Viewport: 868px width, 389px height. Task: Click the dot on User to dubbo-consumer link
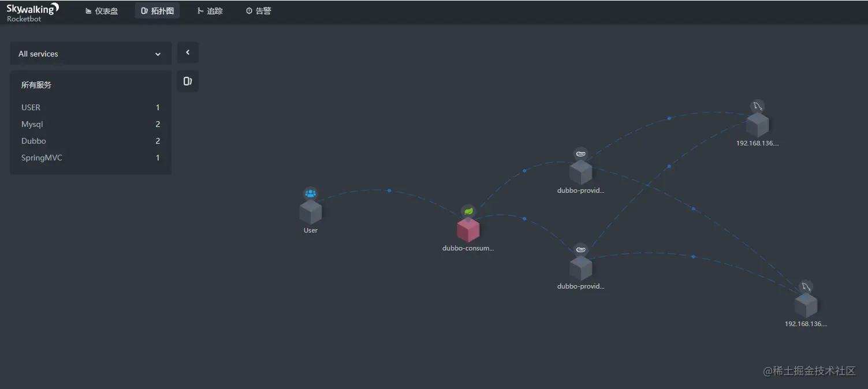point(389,190)
